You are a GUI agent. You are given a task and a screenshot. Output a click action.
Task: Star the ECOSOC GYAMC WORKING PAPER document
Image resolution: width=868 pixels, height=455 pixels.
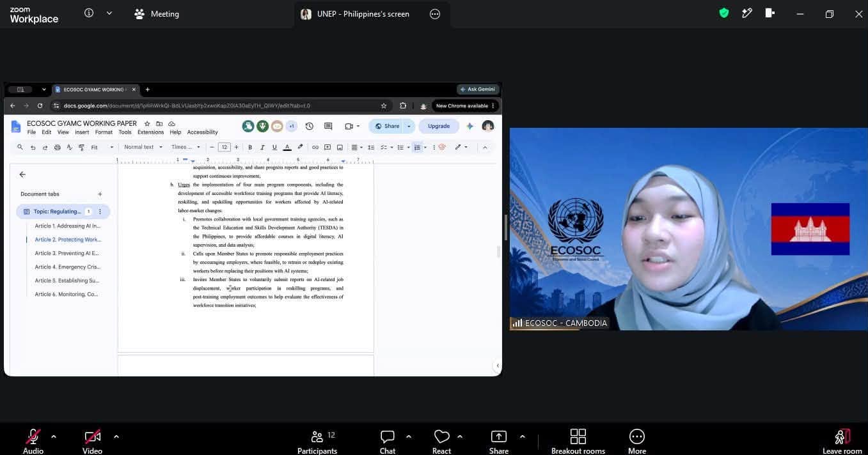coord(147,123)
